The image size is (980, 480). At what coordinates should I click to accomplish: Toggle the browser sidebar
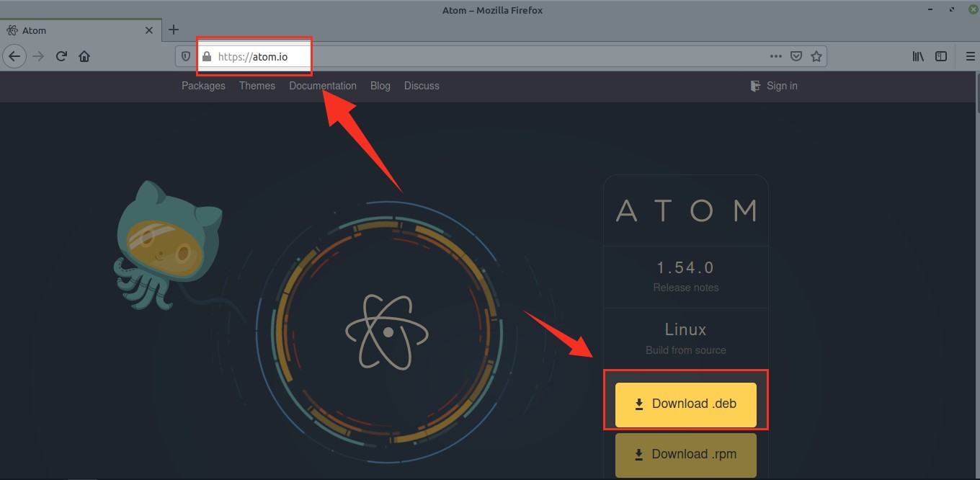click(941, 56)
